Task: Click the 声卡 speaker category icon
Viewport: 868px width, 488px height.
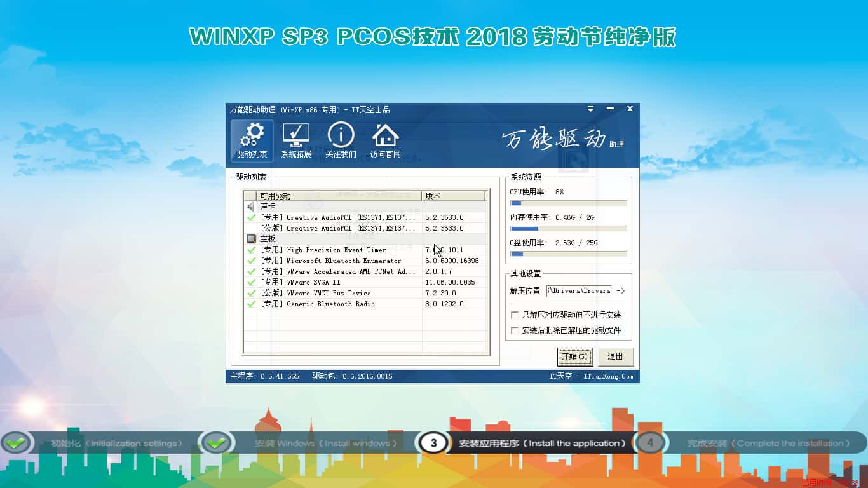Action: tap(250, 207)
